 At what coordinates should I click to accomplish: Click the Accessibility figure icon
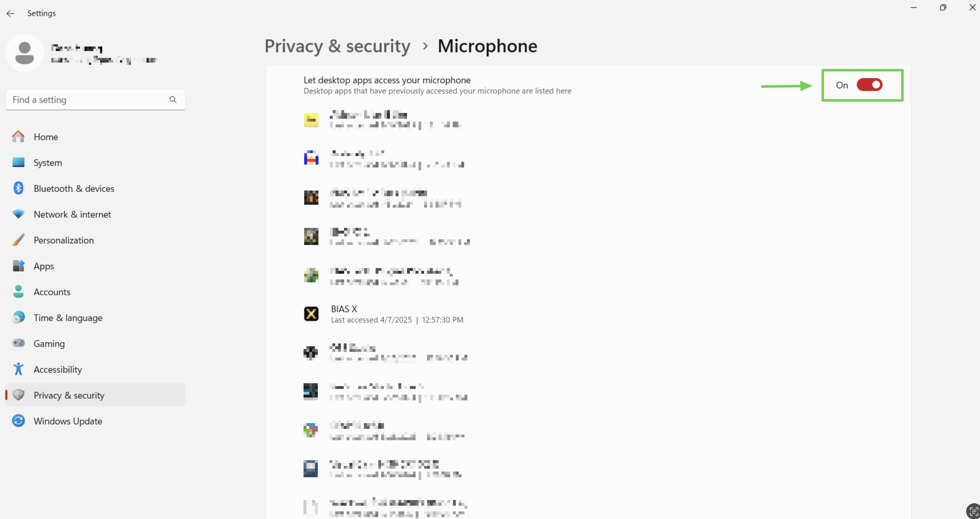tap(18, 369)
